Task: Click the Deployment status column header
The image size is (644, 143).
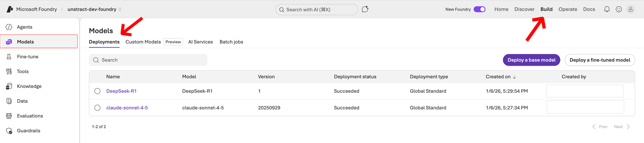Action: pos(355,77)
